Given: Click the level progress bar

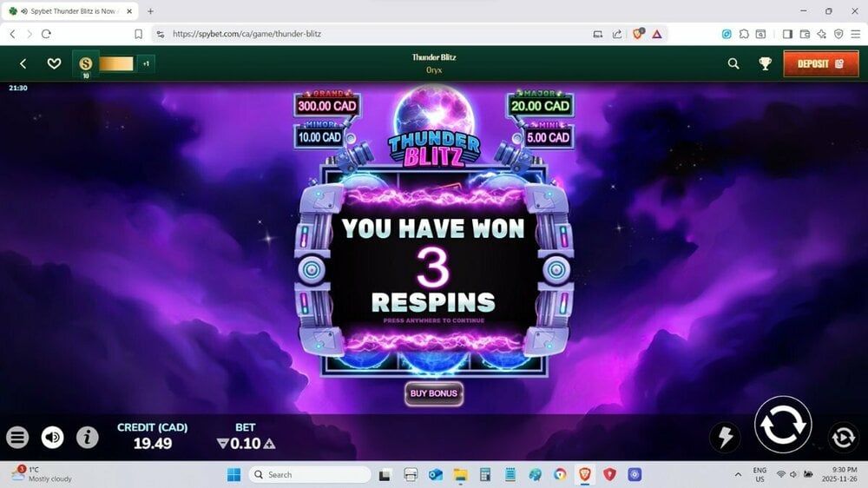Looking at the screenshot, I should coord(116,63).
